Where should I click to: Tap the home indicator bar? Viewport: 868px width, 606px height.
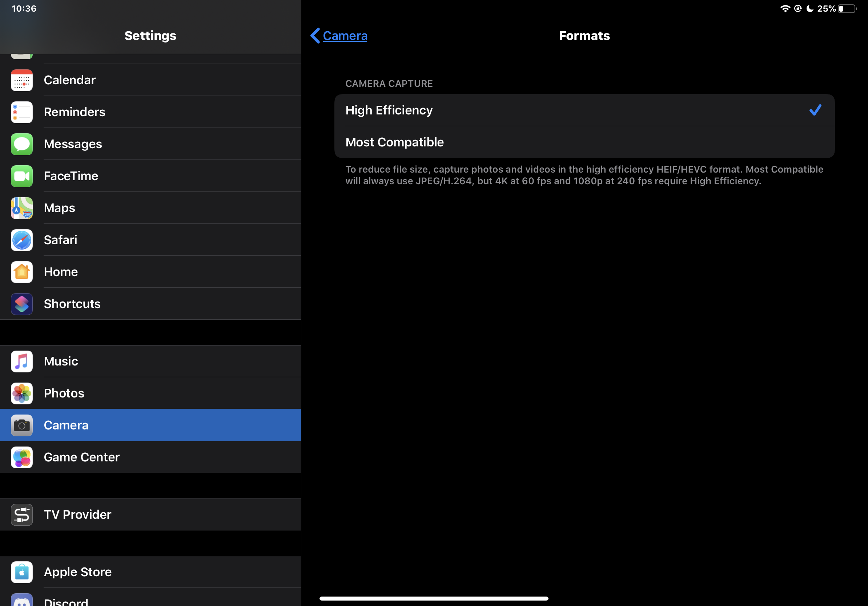coord(434,598)
